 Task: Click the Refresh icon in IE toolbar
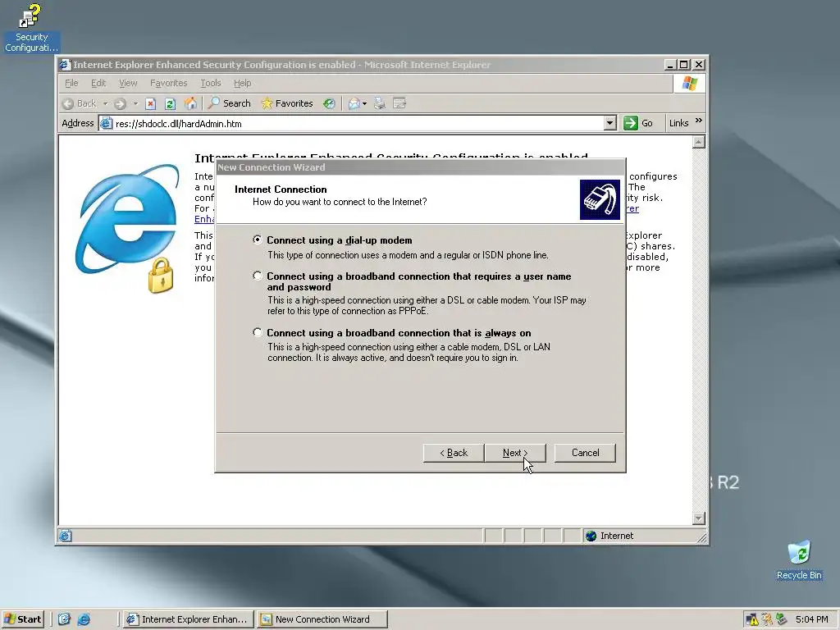[x=170, y=103]
